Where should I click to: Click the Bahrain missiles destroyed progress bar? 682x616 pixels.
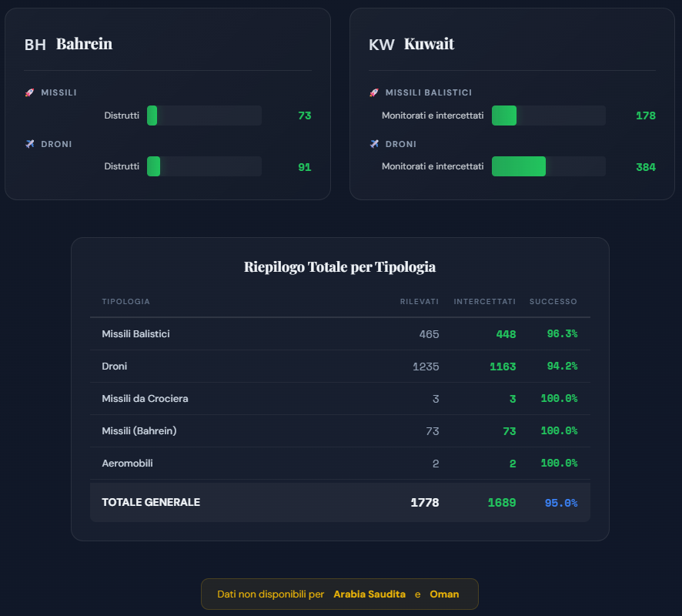coord(204,115)
